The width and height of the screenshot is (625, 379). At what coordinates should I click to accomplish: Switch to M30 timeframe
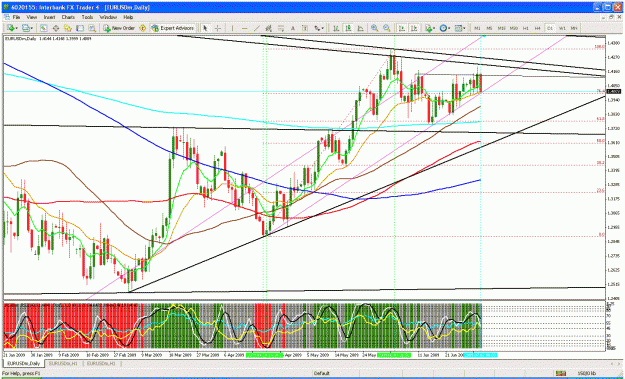514,28
